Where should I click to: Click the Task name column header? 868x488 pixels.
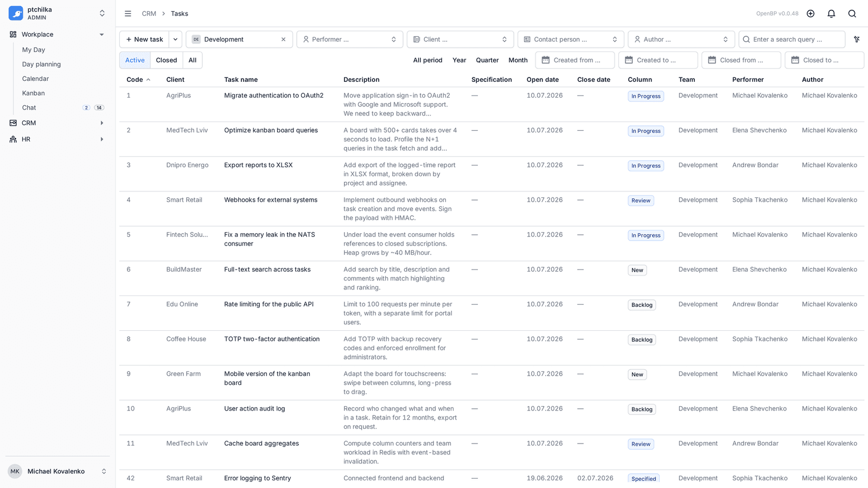pos(241,80)
